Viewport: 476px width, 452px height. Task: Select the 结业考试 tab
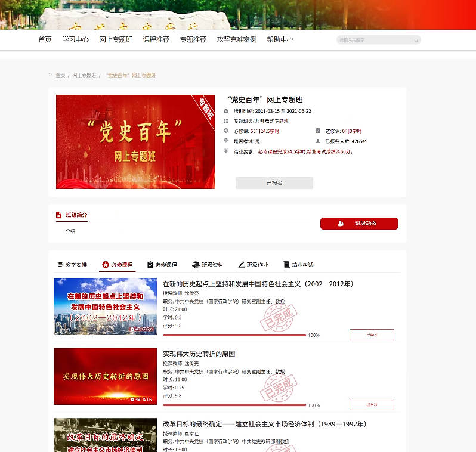[298, 265]
